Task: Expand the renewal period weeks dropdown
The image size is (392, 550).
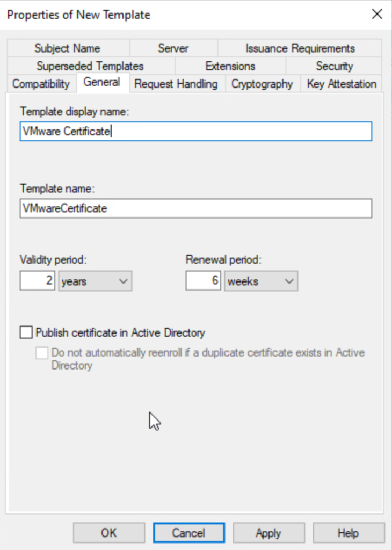Action: [261, 281]
